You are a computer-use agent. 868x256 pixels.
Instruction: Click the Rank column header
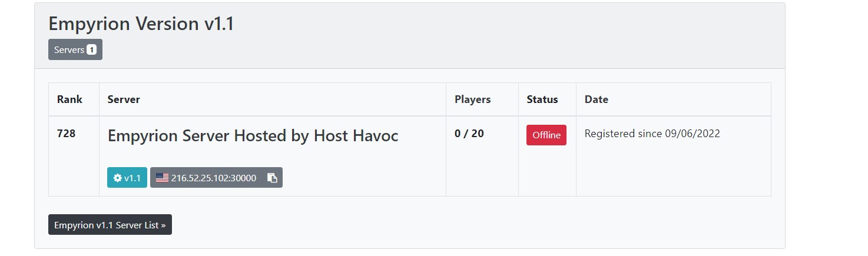(69, 99)
